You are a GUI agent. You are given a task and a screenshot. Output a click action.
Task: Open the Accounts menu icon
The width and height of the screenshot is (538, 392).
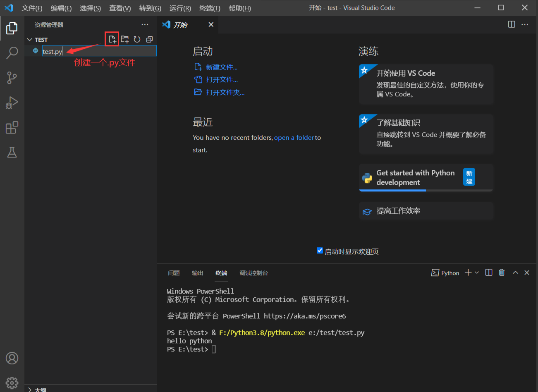(x=12, y=358)
